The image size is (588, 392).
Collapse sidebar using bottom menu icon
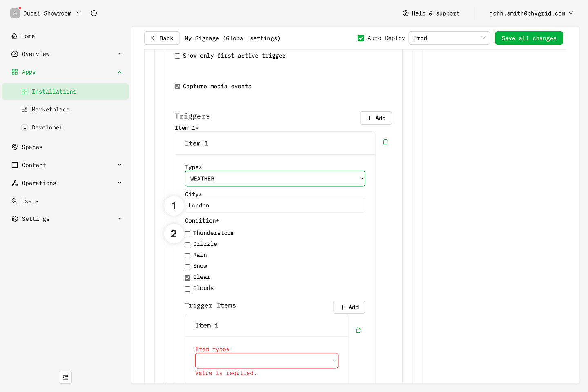65,377
